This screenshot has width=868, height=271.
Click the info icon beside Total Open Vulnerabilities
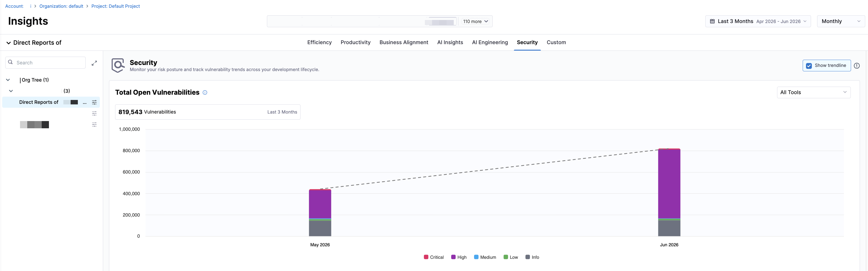click(205, 92)
